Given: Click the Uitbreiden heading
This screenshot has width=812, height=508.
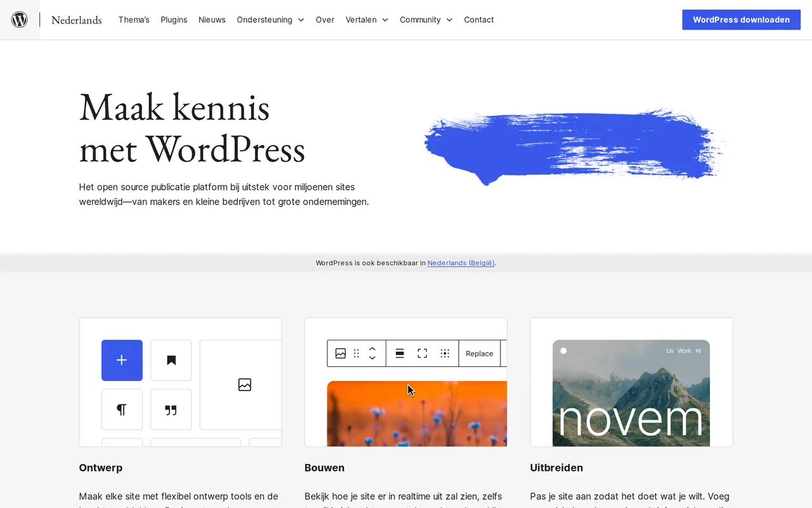Looking at the screenshot, I should pos(556,468).
